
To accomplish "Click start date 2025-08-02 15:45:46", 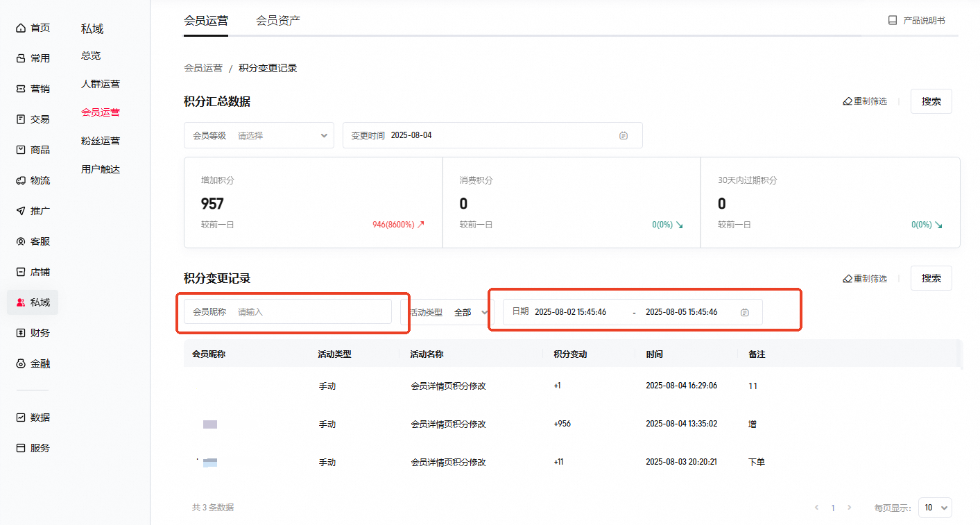I will [x=571, y=312].
